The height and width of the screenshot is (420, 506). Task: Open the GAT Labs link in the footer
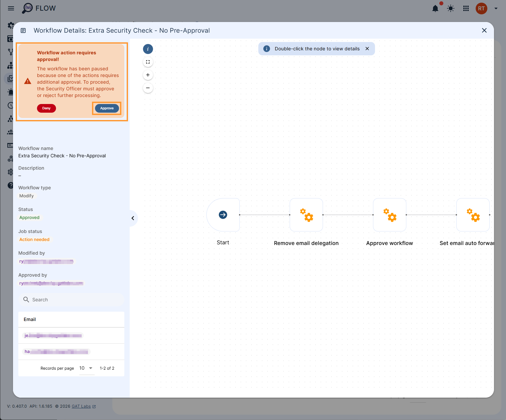pyautogui.click(x=81, y=406)
